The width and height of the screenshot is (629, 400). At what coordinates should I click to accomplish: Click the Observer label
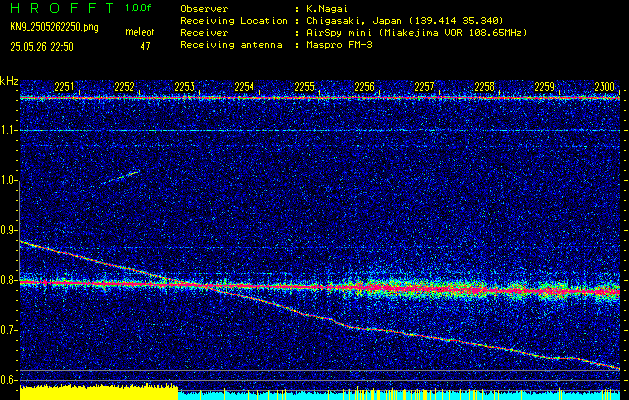(x=204, y=9)
